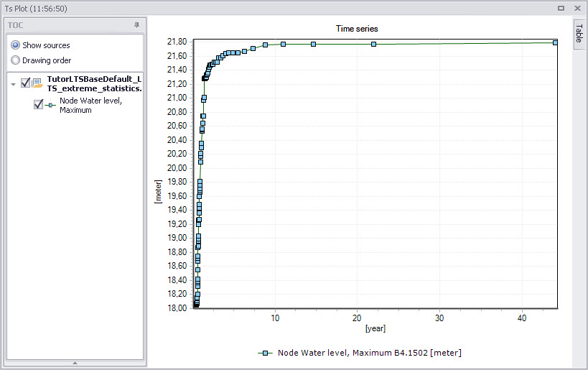Click the data point near year 11

pyautogui.click(x=283, y=45)
